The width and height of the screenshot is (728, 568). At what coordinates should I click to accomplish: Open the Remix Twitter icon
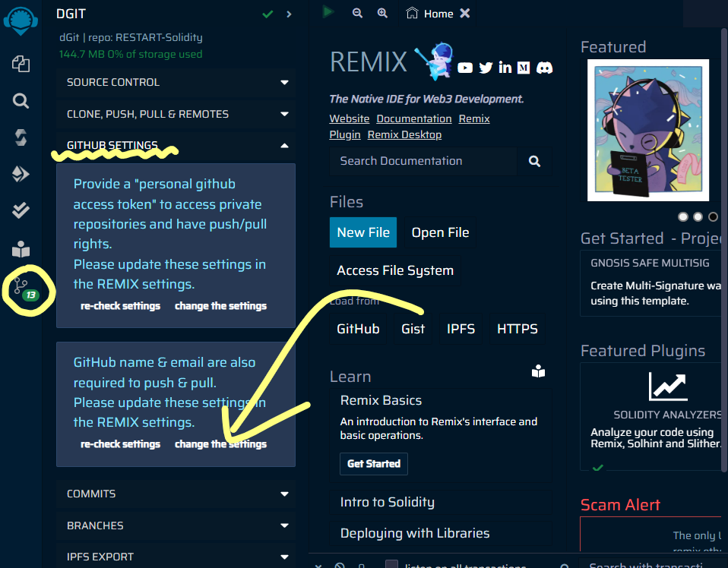coord(486,68)
